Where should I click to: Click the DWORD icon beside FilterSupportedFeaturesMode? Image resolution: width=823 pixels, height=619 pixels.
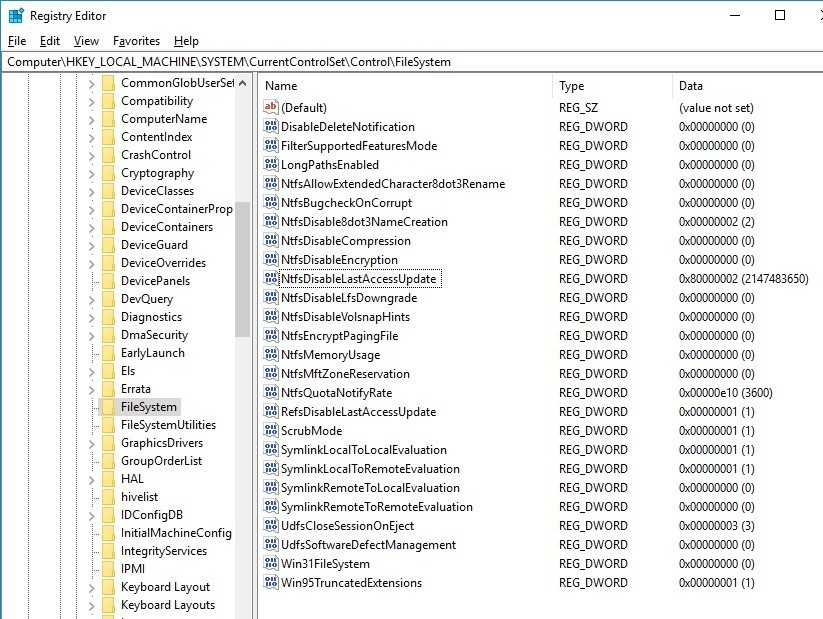tap(271, 145)
